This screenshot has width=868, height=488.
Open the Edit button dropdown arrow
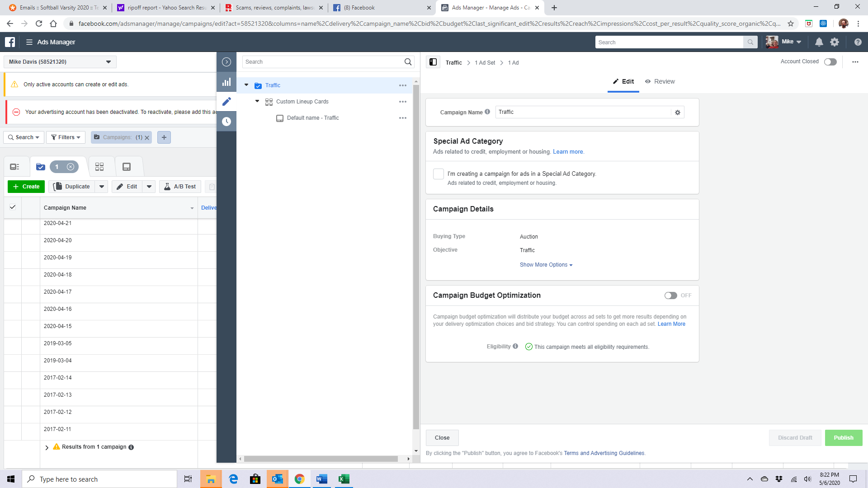pyautogui.click(x=149, y=187)
